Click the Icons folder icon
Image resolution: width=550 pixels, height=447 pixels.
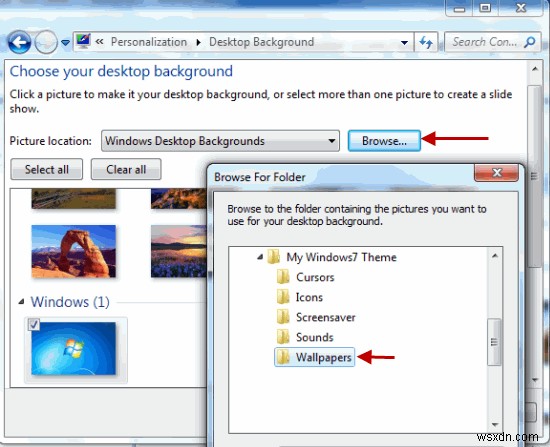283,297
